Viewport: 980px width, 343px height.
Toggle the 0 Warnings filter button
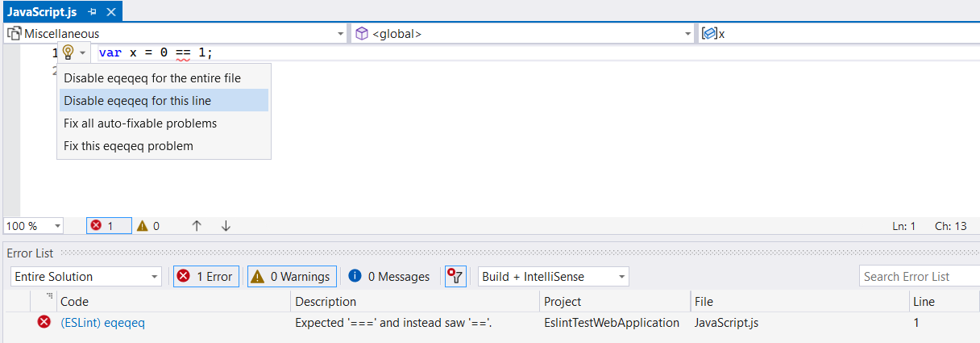tap(291, 277)
